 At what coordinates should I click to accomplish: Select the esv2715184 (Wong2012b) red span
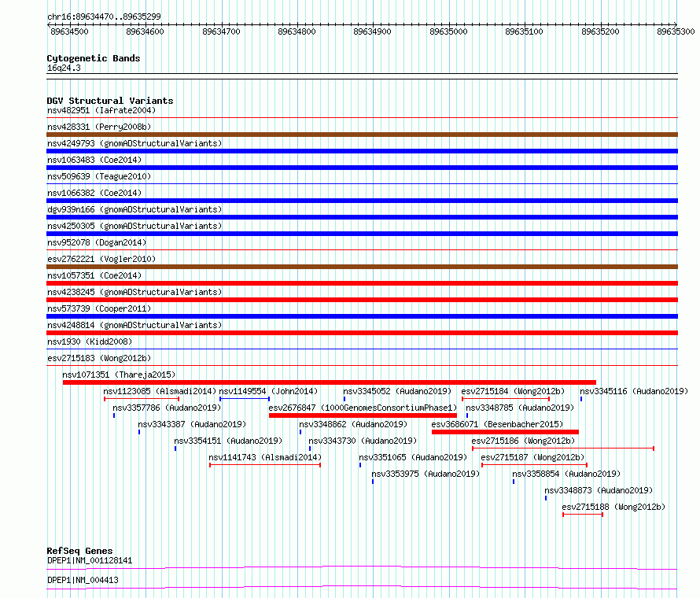(506, 399)
